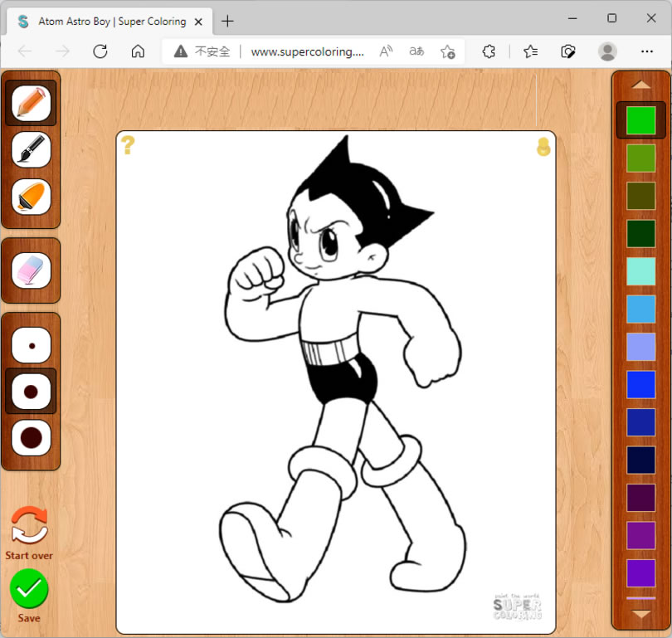The height and width of the screenshot is (638, 672).
Task: Pick the aqua mint color swatch
Action: [x=640, y=271]
